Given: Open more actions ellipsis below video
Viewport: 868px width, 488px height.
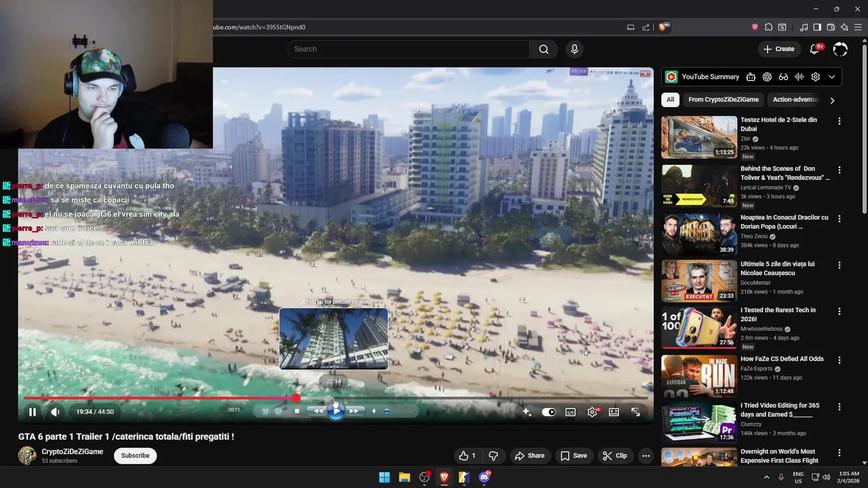Looking at the screenshot, I should 646,455.
